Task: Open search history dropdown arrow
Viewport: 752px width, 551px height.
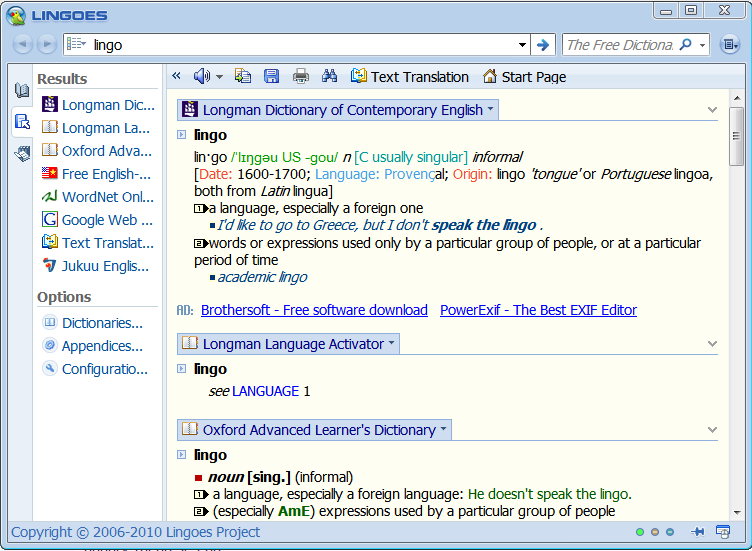Action: pos(522,45)
